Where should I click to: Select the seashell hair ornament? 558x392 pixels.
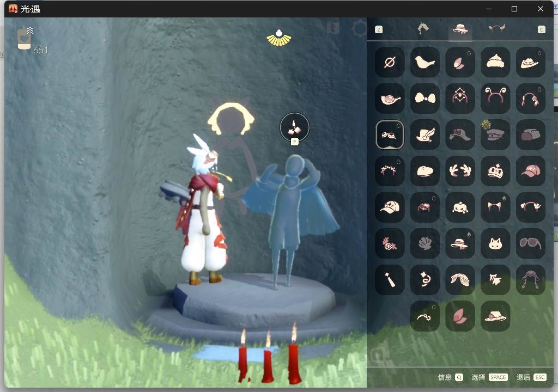[x=425, y=243]
